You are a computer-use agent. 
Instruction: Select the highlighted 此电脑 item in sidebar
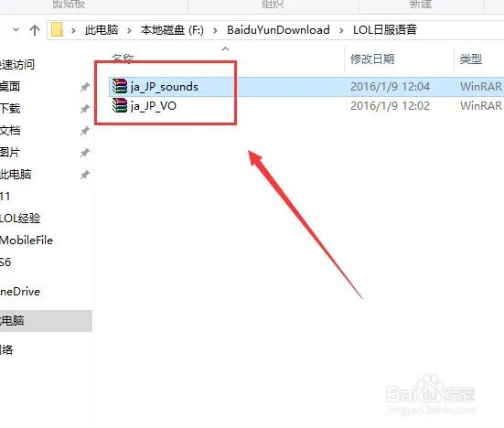pos(46,320)
